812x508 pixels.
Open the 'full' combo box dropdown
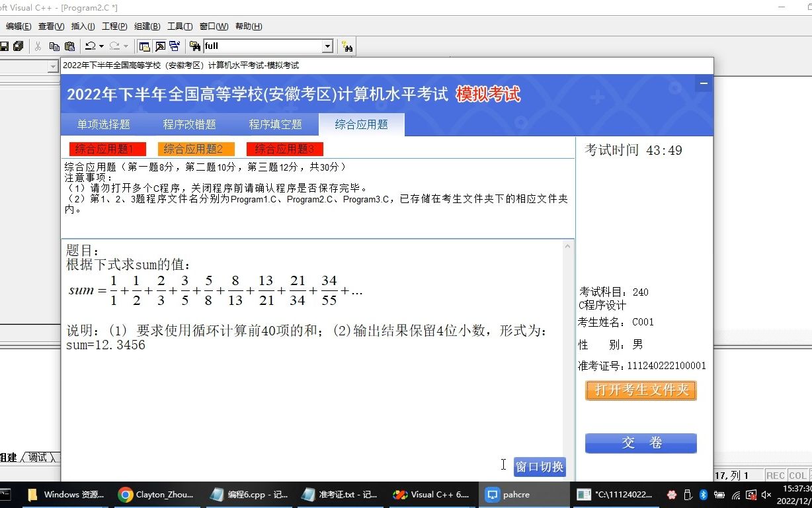[x=329, y=46]
